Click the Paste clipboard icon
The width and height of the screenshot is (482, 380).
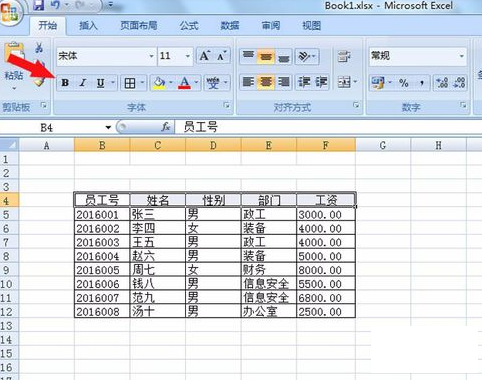(x=14, y=53)
